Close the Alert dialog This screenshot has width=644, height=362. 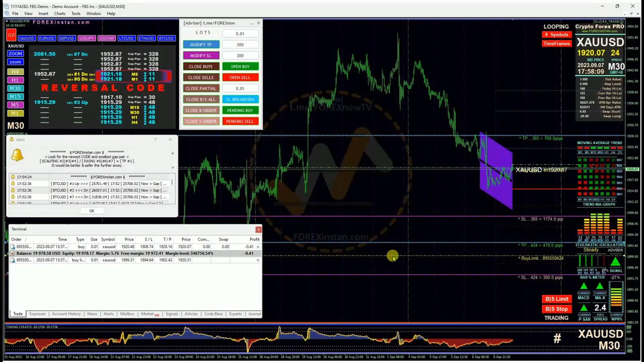pyautogui.click(x=170, y=139)
